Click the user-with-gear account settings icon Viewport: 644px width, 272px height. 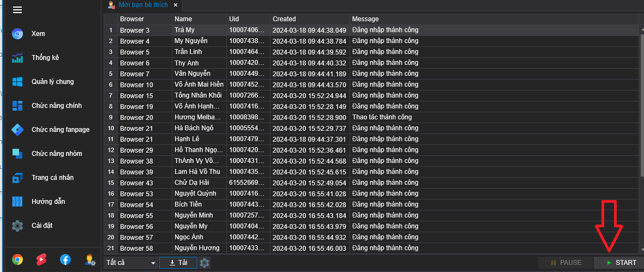pyautogui.click(x=90, y=260)
